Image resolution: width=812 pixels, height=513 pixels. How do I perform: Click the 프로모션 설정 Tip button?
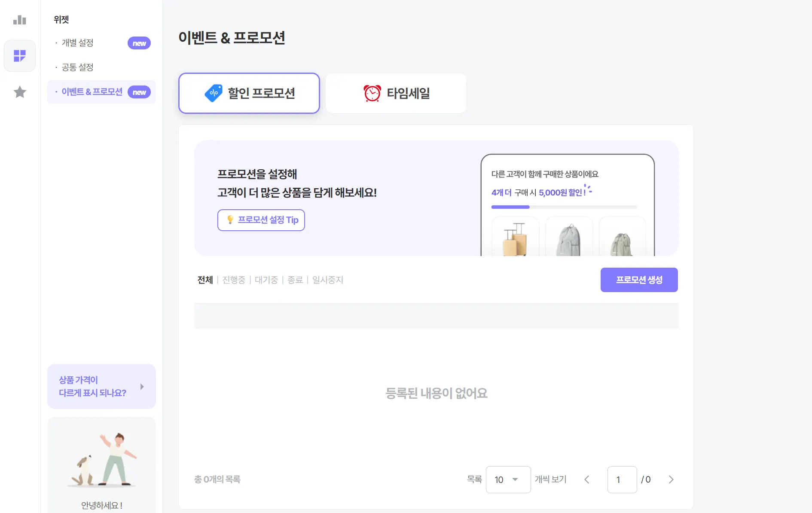[261, 220]
